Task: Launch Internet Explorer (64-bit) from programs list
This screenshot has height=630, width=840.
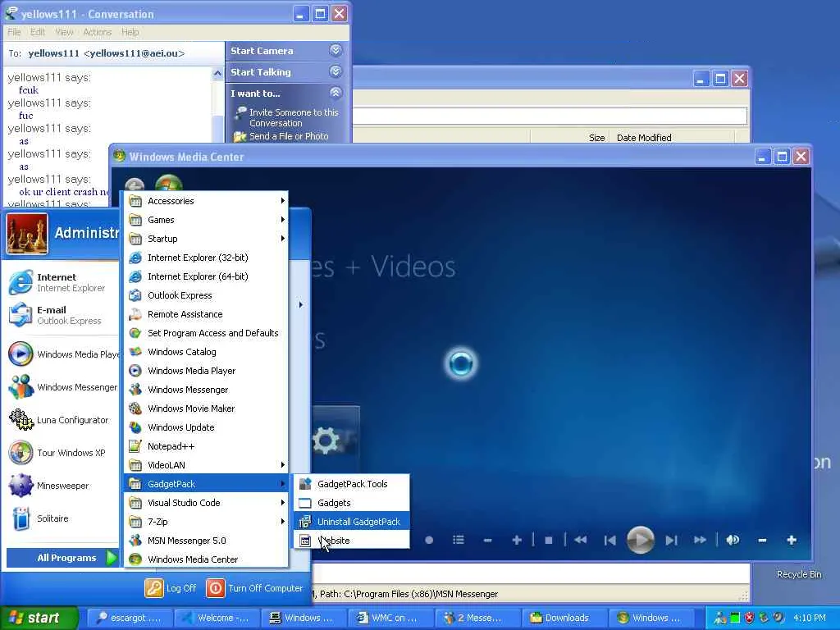Action: [x=206, y=276]
